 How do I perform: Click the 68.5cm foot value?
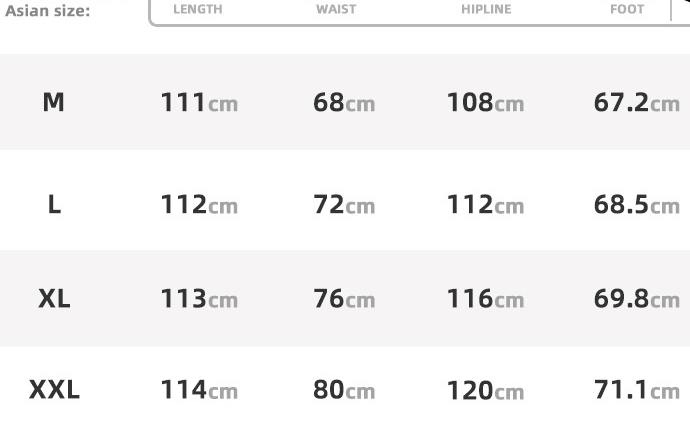[636, 205]
